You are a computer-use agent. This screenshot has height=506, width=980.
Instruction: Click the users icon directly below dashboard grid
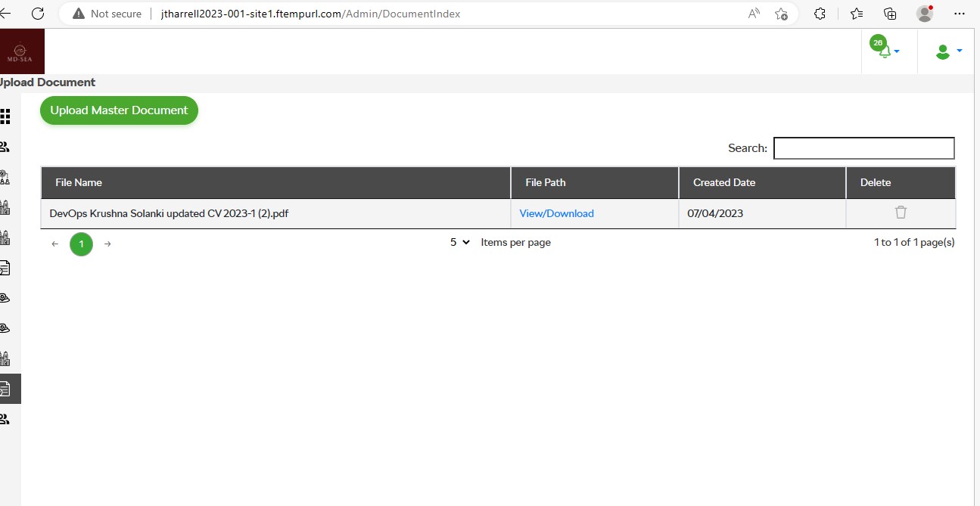tap(5, 147)
